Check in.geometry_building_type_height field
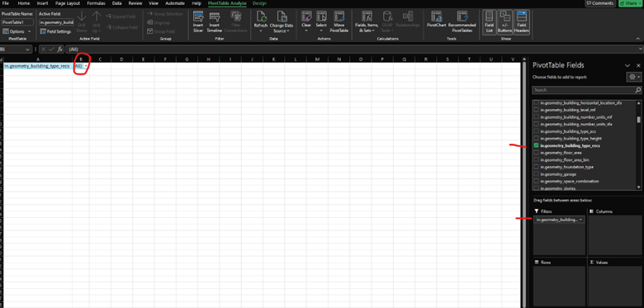This screenshot has height=308, width=644. click(x=536, y=139)
